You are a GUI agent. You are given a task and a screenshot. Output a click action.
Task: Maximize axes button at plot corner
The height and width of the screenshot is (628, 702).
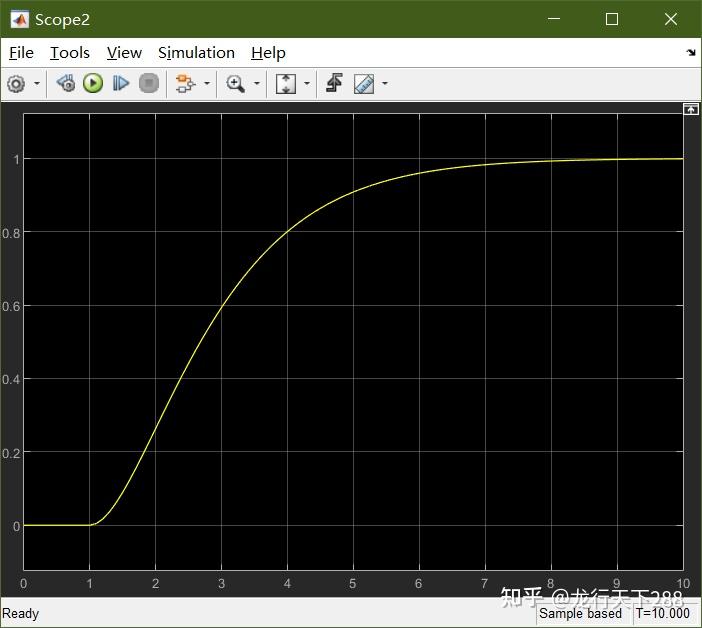(x=690, y=109)
